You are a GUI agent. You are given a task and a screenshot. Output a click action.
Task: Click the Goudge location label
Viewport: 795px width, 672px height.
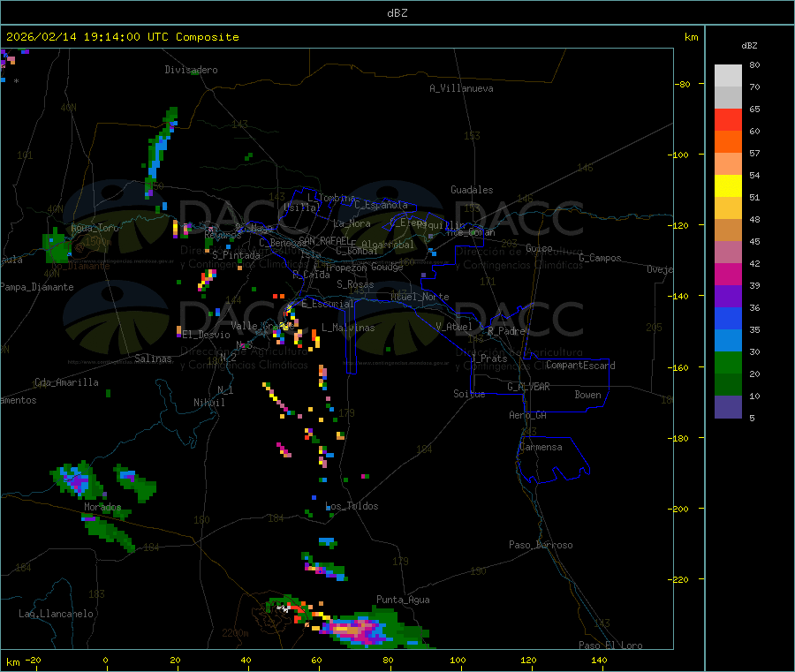(x=387, y=267)
